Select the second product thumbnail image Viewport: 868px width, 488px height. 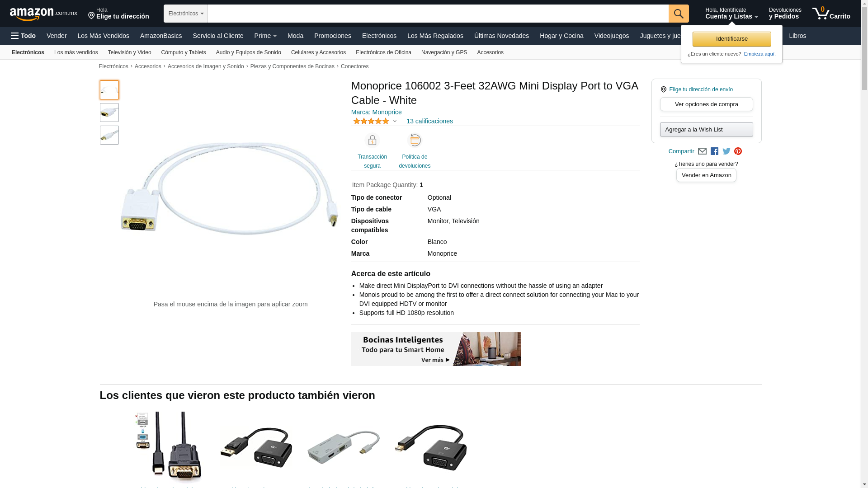click(109, 113)
